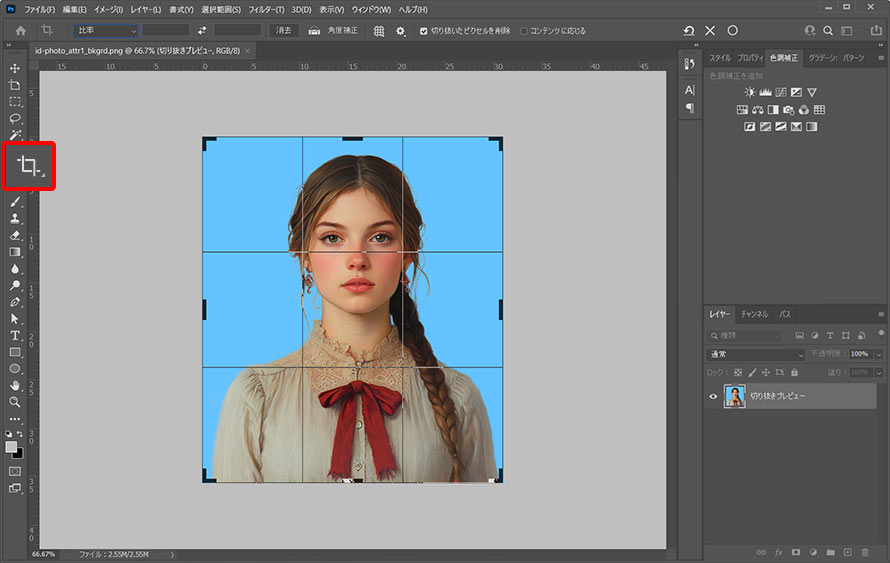Viewport: 890px width, 563px height.
Task: Click the 消去 clear button
Action: click(x=284, y=31)
